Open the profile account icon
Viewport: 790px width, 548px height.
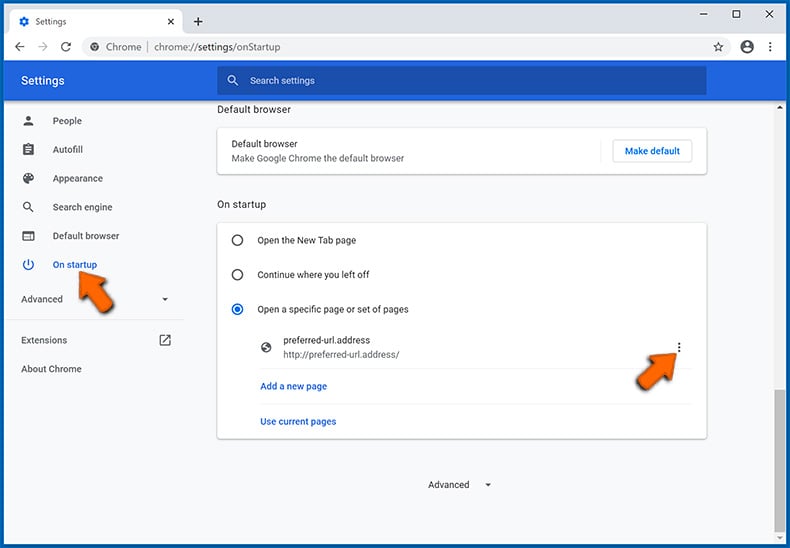pos(747,47)
